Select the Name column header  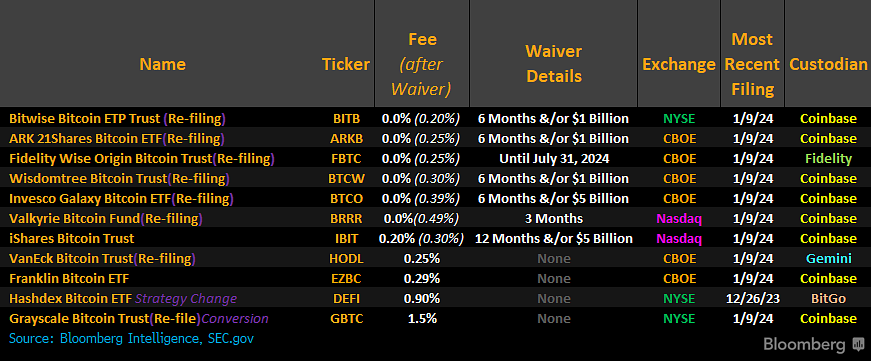pos(162,64)
